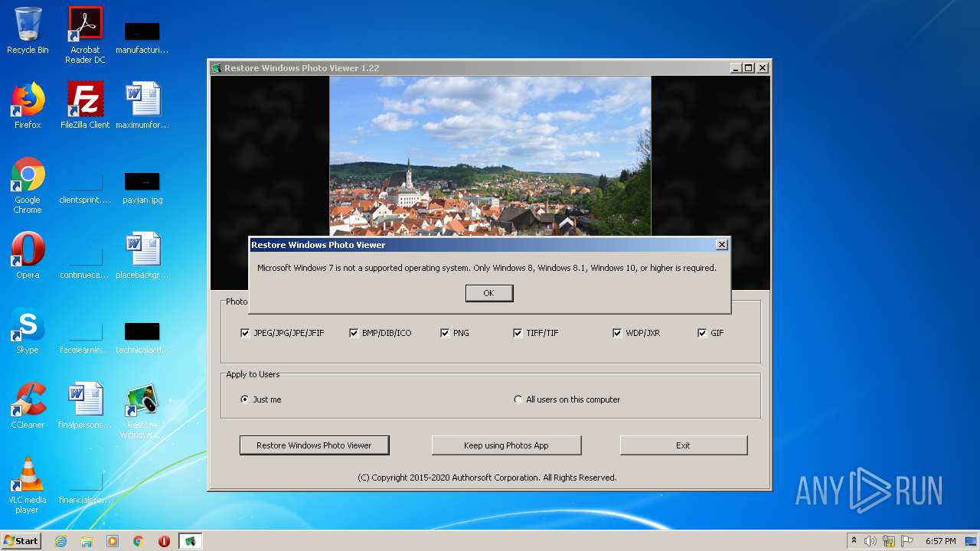This screenshot has height=551, width=980.
Task: Select Restore Windows desktop shortcut icon
Action: [x=142, y=410]
